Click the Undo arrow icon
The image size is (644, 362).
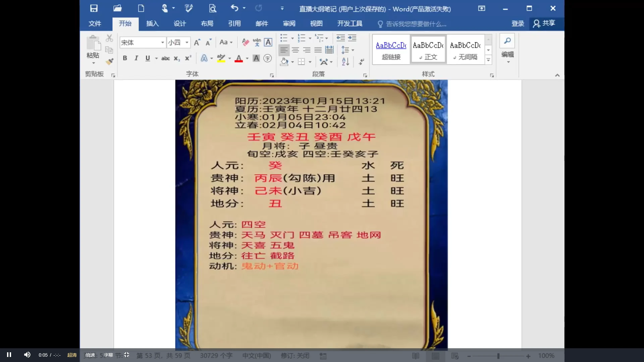(234, 8)
